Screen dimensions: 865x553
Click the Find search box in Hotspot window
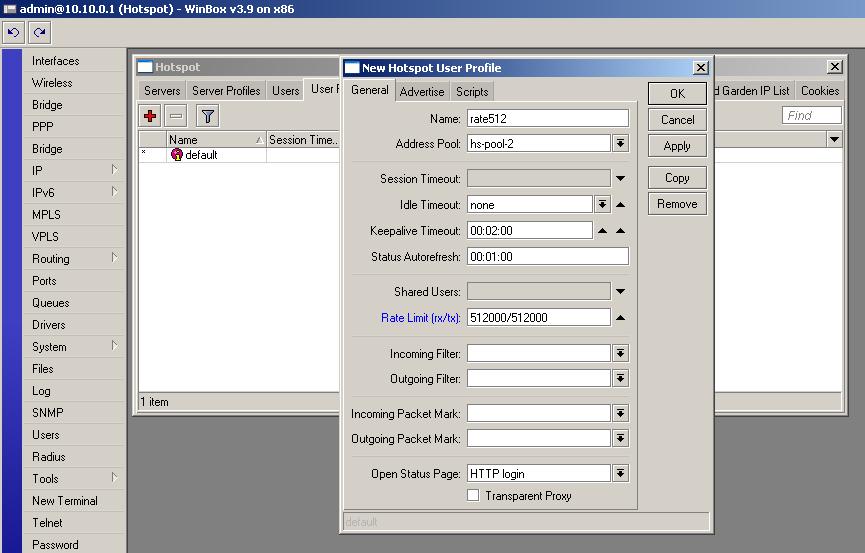[811, 115]
